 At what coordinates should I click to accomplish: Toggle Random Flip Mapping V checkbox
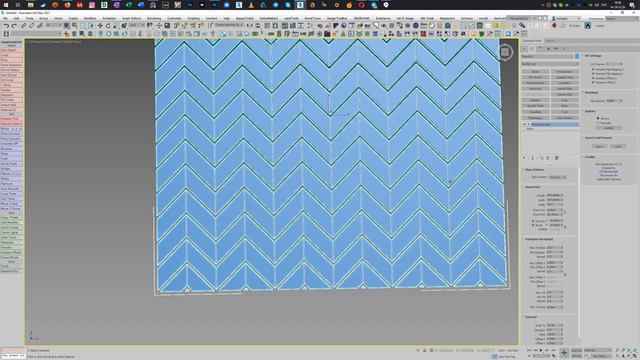(593, 74)
